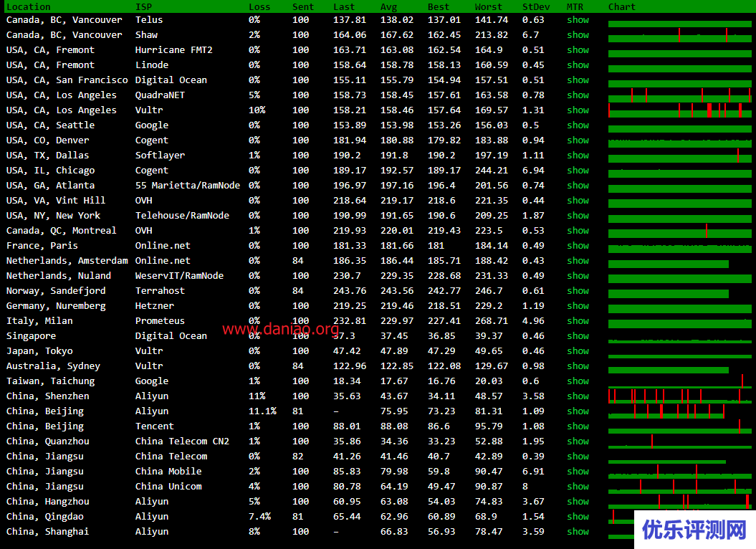The image size is (756, 549).
Task: Show MTR for Beijing Tencent row
Action: pos(578,426)
